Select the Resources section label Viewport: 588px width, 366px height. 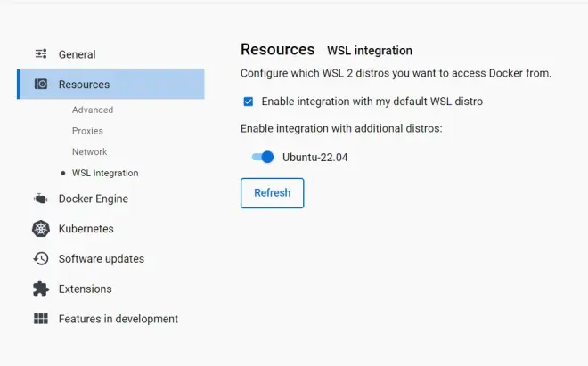tap(84, 85)
